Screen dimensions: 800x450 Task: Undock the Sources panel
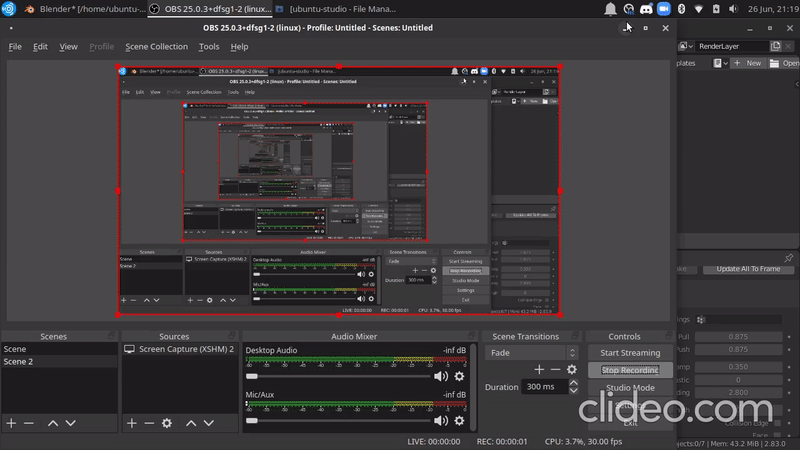(232, 336)
